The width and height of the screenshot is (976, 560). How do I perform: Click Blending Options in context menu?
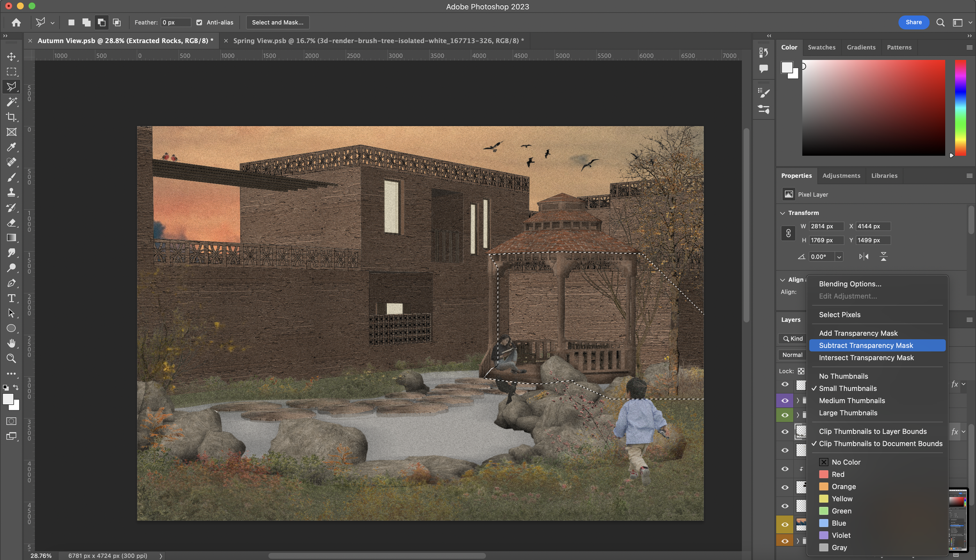(x=849, y=283)
